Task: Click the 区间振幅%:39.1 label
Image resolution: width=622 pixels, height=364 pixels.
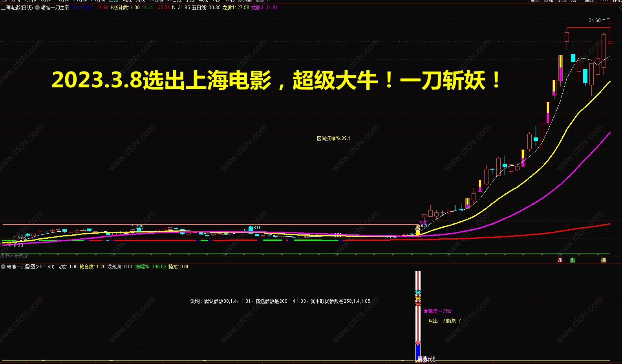Action: 333,138
